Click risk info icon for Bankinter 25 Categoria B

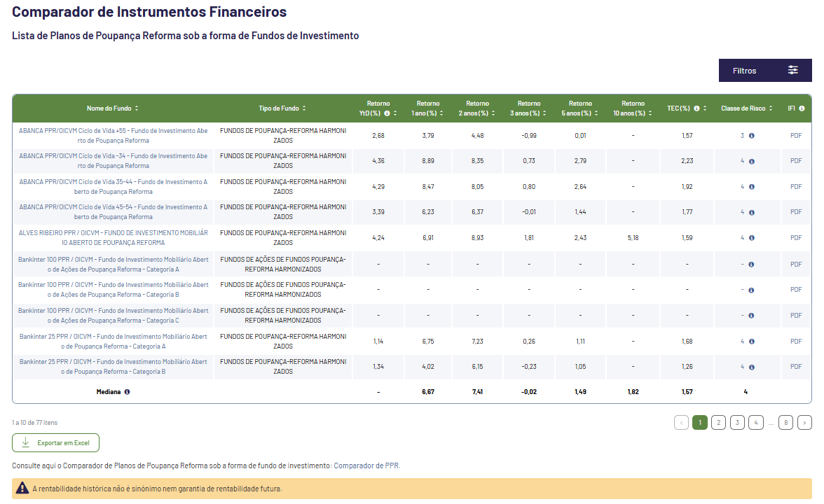tap(751, 367)
